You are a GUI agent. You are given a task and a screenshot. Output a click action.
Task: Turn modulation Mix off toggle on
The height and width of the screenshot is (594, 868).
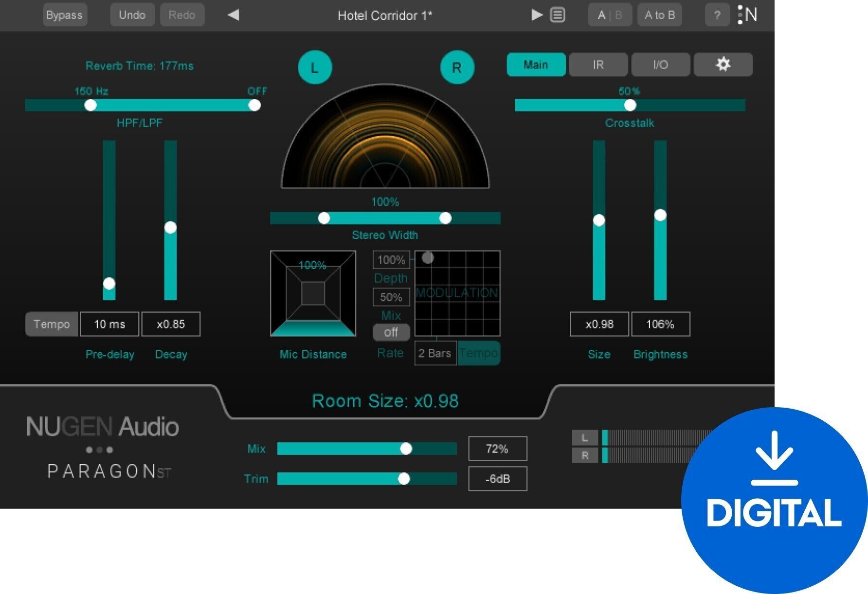391,332
